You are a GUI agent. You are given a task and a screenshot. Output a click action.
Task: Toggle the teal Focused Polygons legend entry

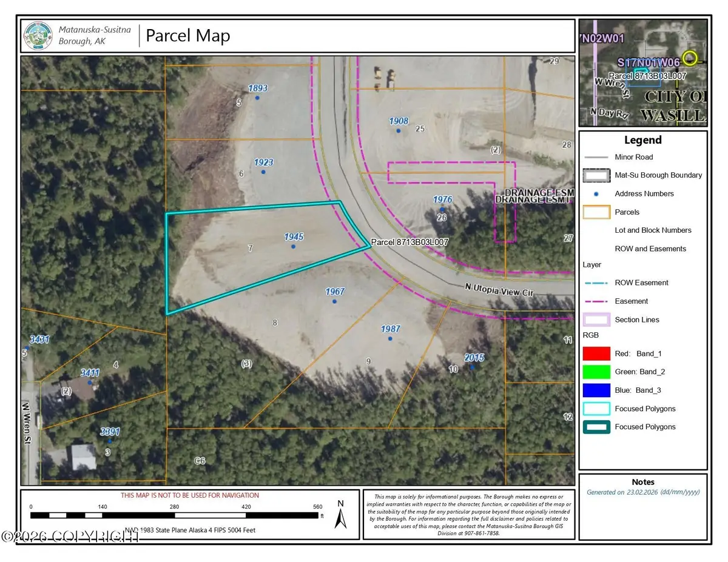(596, 427)
